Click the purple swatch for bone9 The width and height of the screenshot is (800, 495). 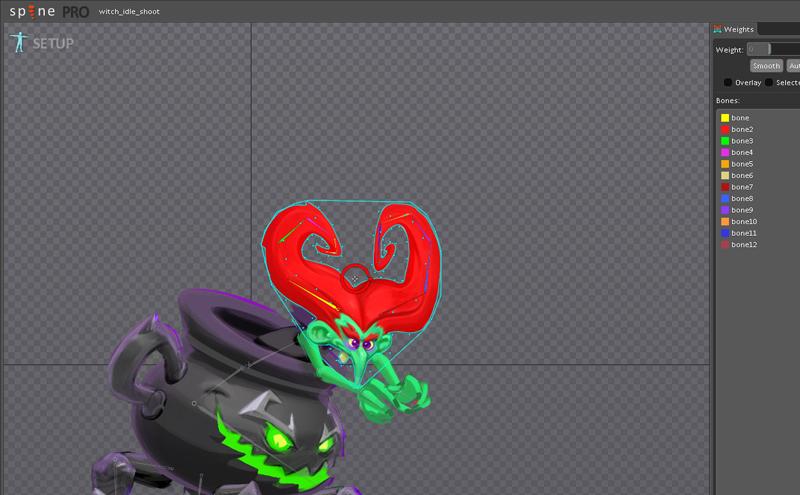pos(724,210)
